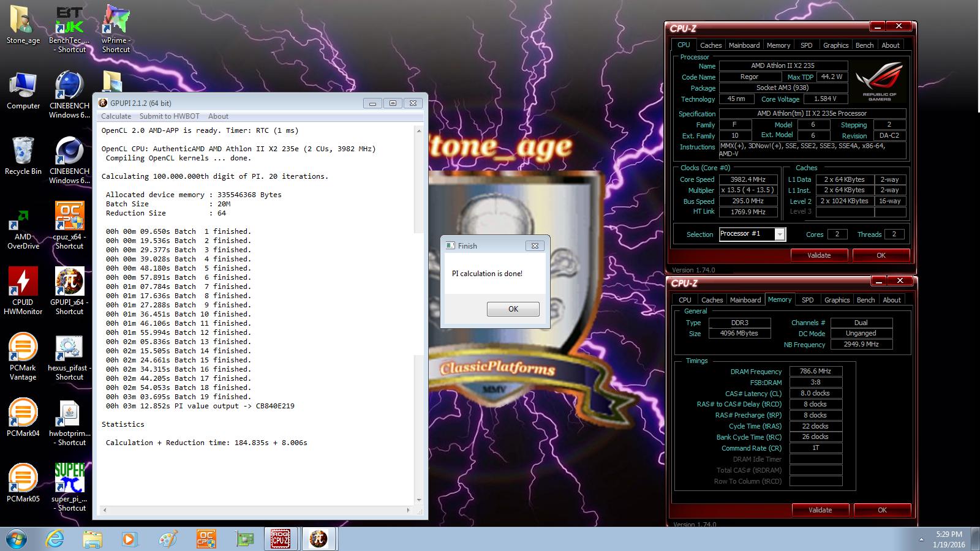The height and width of the screenshot is (551, 980).
Task: Launch BenchTec shortcut icon
Action: [x=69, y=29]
